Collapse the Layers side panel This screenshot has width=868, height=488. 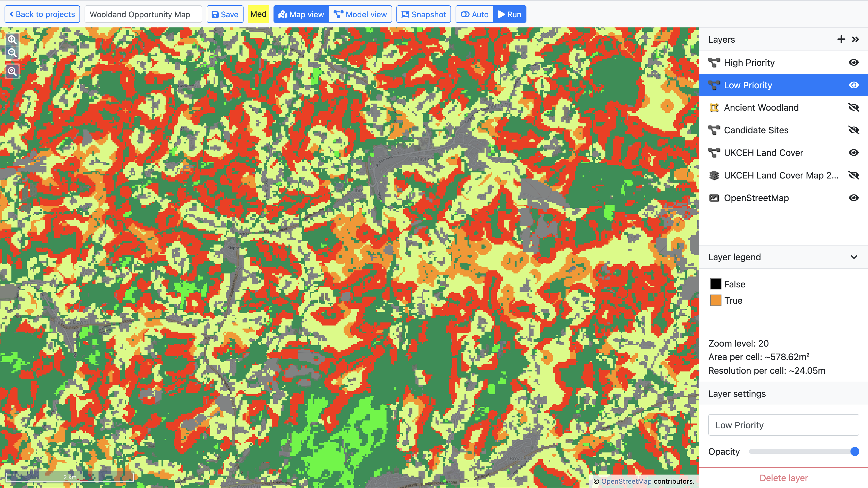click(855, 39)
